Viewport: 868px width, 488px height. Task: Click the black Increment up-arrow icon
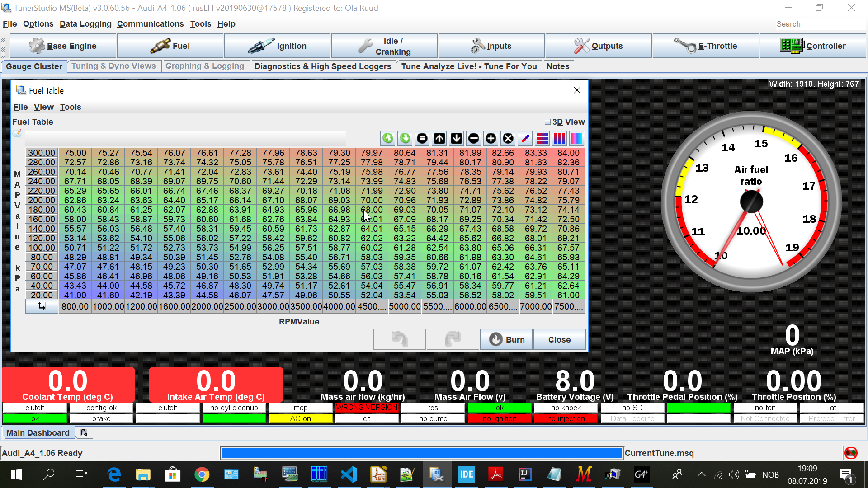click(439, 138)
